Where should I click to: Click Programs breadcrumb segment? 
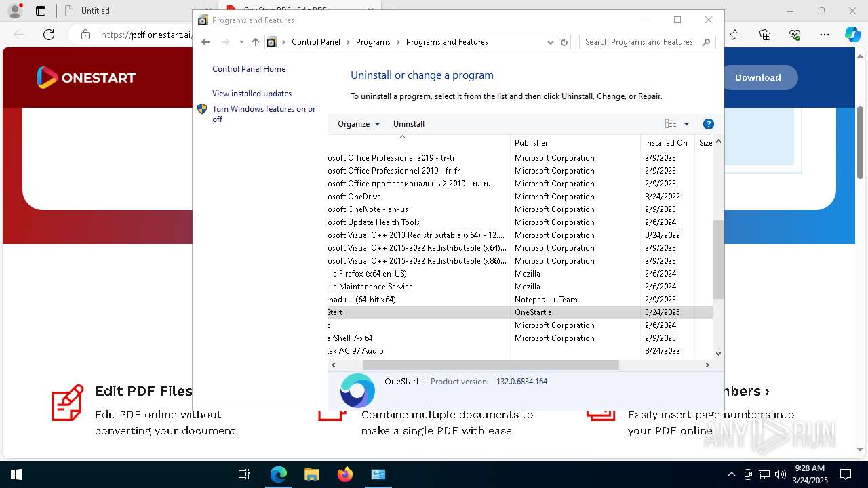(x=373, y=42)
